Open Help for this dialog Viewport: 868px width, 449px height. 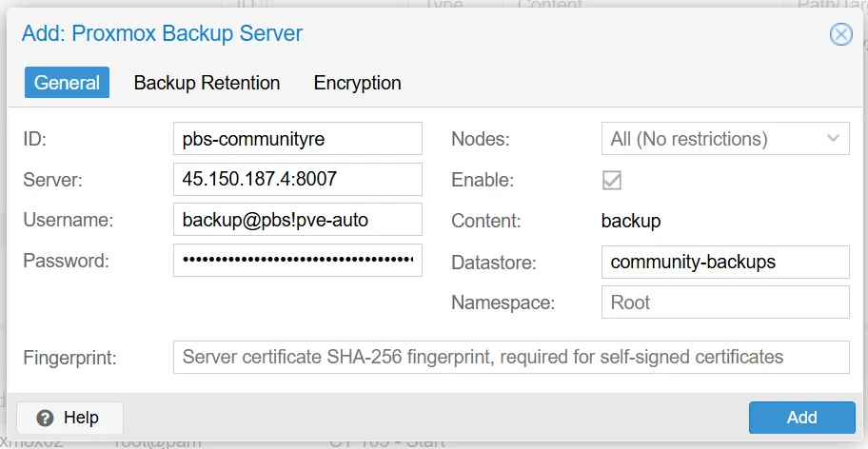pos(69,418)
